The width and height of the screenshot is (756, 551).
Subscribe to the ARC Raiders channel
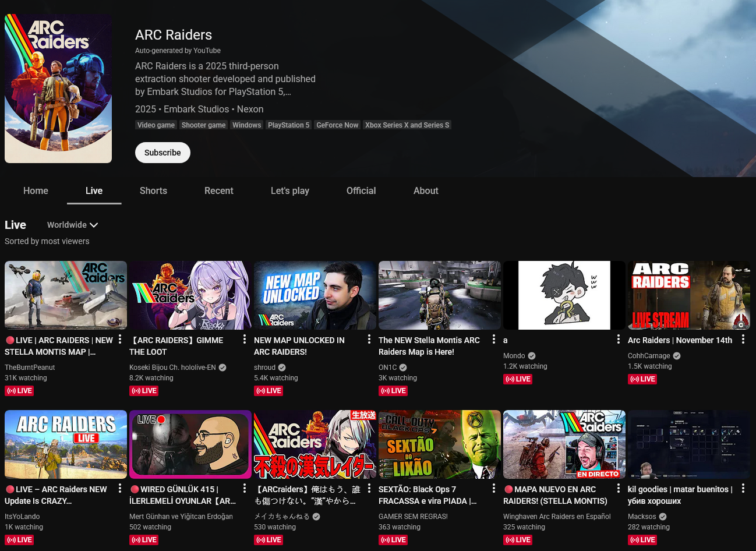[162, 153]
